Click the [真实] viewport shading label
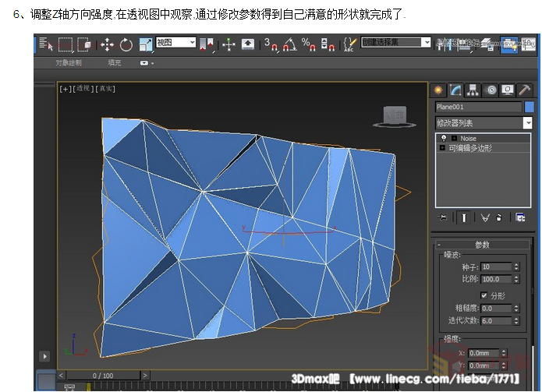Viewport: 542px width, 392px height. click(x=106, y=89)
